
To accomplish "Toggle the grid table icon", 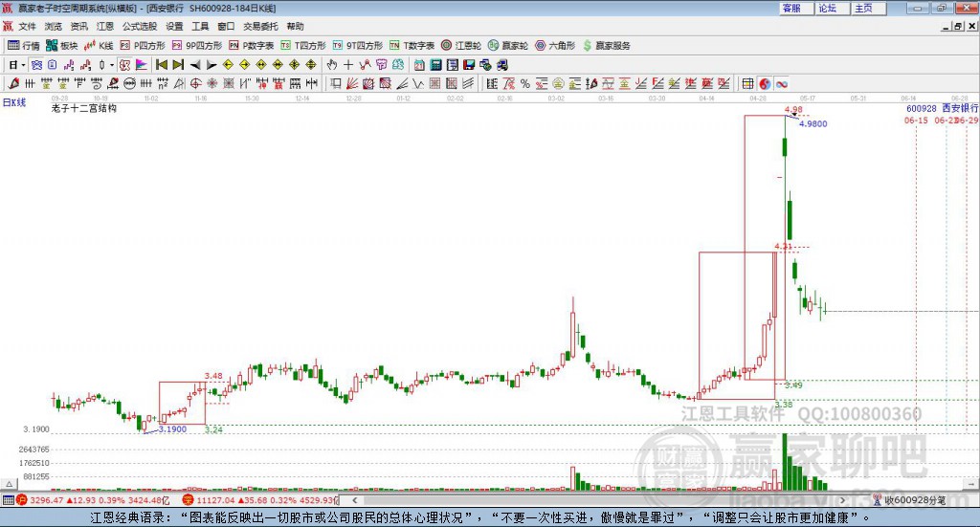I will (x=747, y=83).
